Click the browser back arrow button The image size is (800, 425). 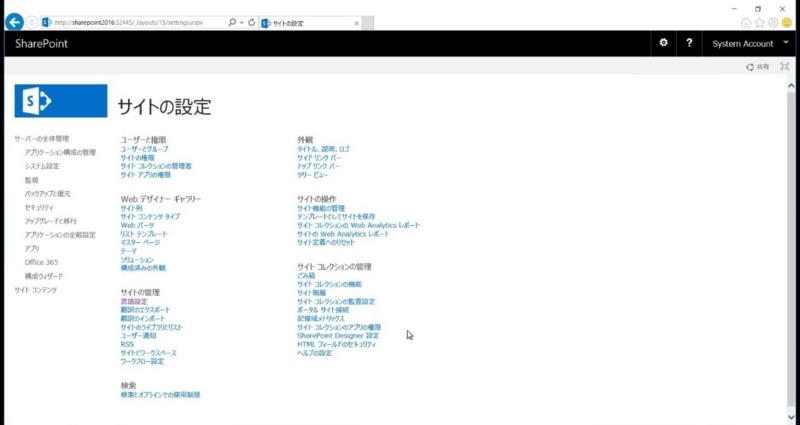coord(14,22)
